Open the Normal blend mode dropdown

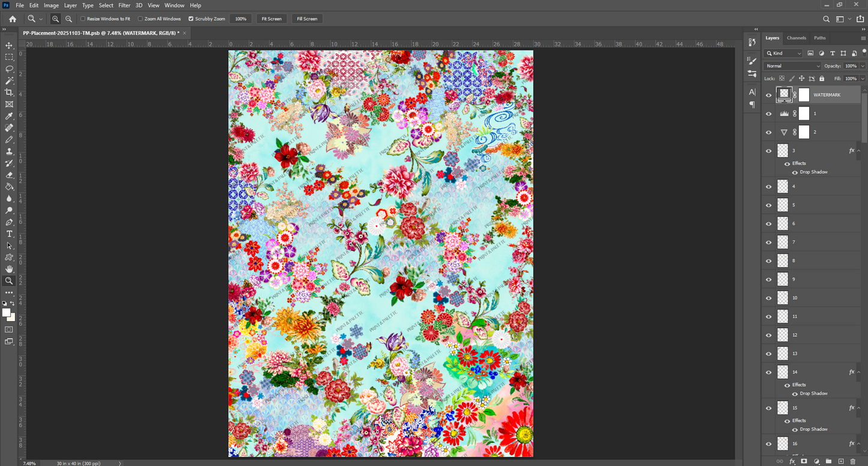[x=792, y=66]
